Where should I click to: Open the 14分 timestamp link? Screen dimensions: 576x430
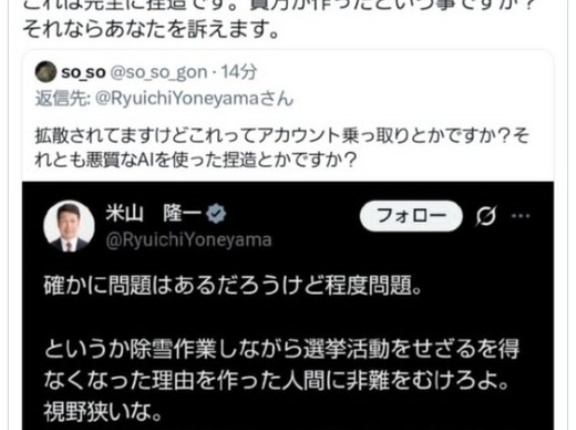(x=238, y=72)
